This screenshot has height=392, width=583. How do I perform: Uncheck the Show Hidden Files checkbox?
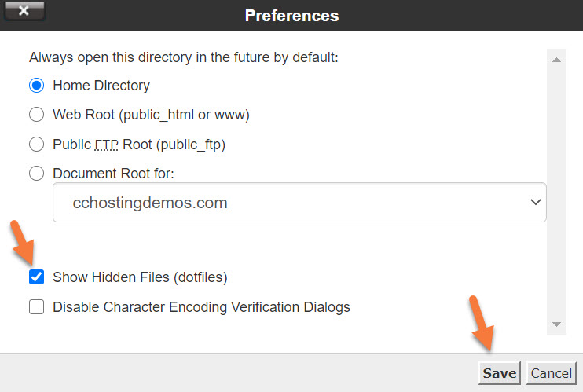coord(36,277)
